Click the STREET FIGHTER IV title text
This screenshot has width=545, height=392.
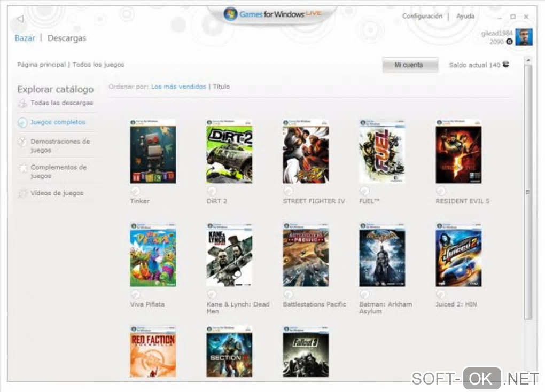314,201
